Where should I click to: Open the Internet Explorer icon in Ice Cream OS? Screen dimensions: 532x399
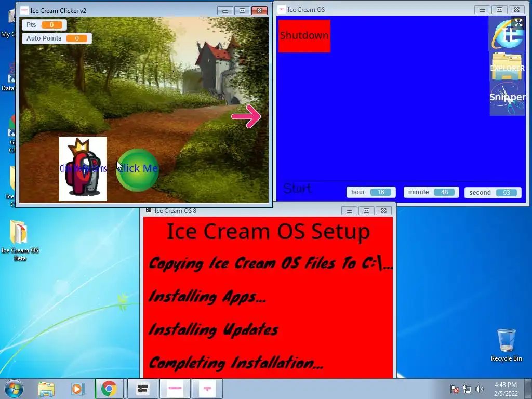pos(507,34)
